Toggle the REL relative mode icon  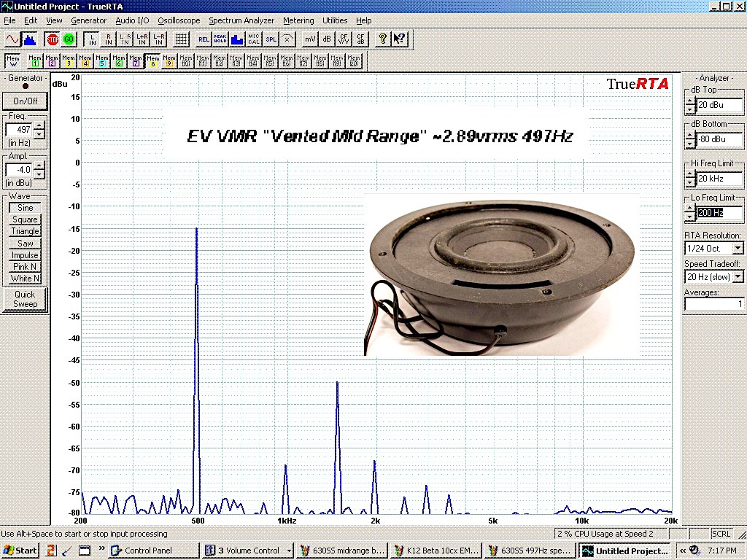[x=204, y=39]
